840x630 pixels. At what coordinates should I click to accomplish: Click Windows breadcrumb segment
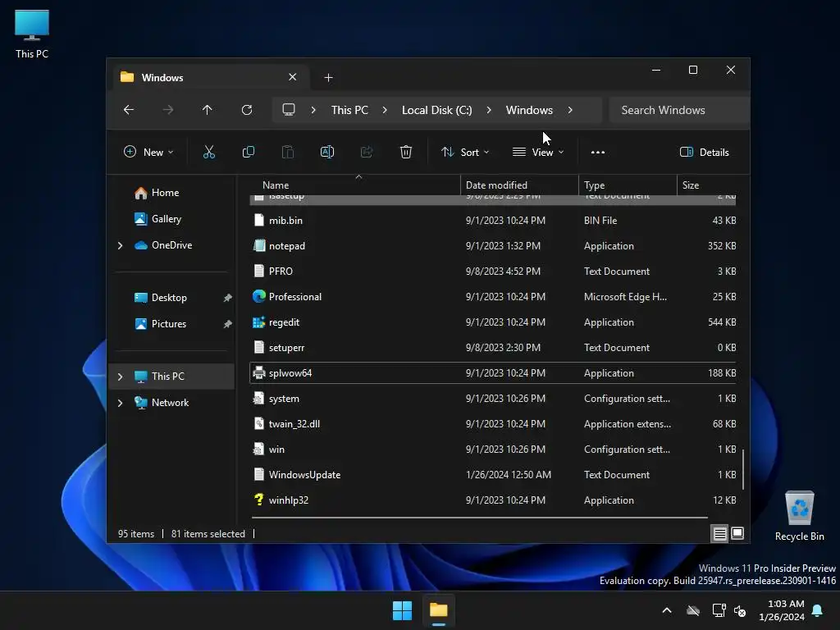click(x=529, y=110)
